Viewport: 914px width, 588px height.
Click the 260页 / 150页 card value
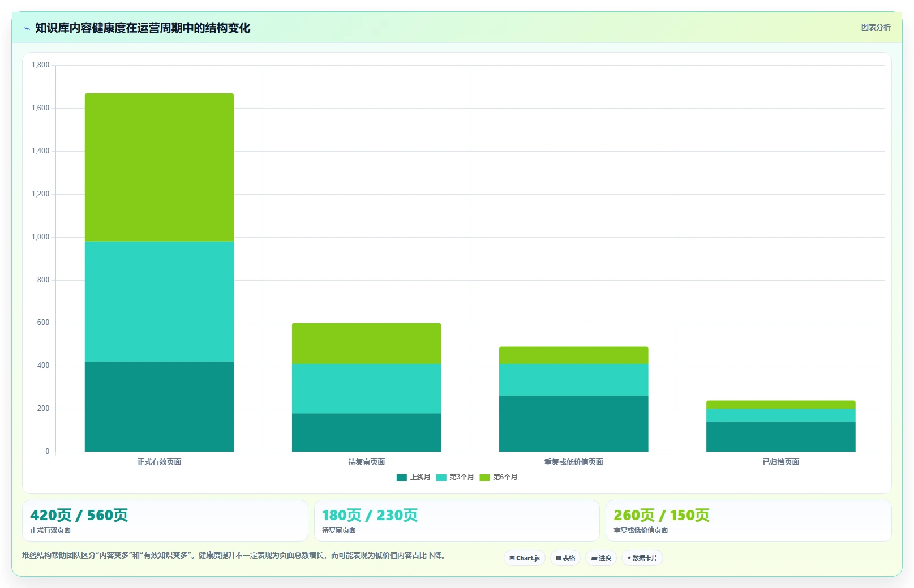pyautogui.click(x=661, y=515)
